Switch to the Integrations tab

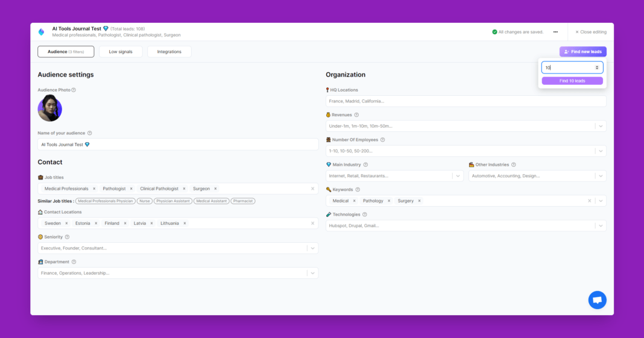click(x=169, y=52)
